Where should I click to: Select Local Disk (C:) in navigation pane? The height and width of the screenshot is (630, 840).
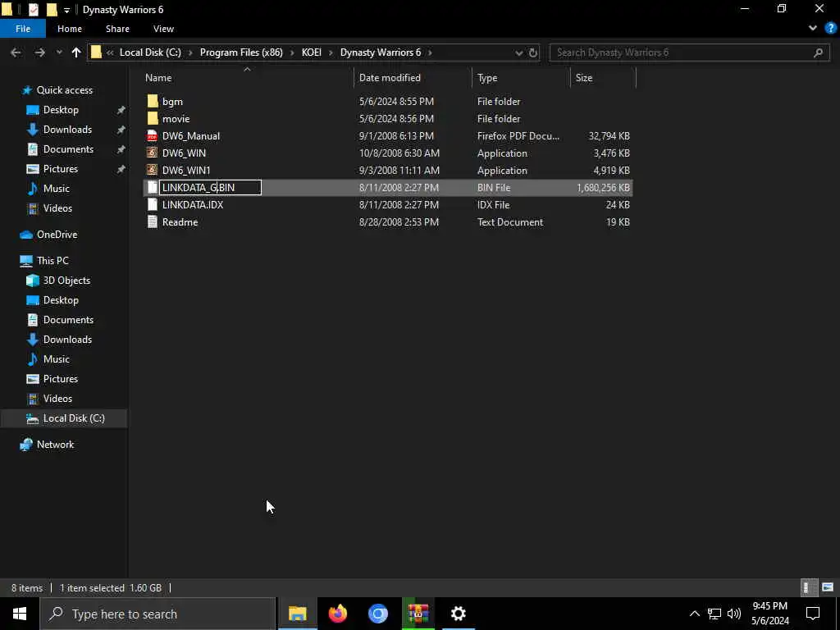point(74,418)
